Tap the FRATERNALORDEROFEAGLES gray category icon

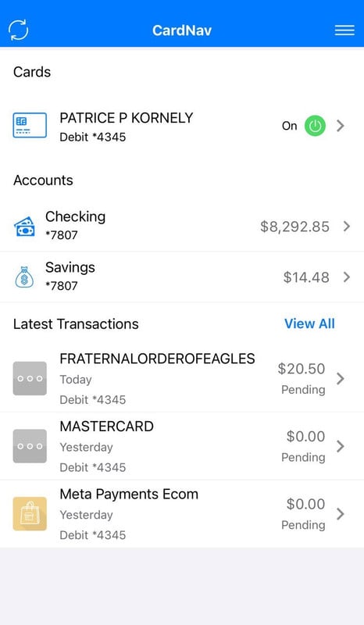click(30, 378)
